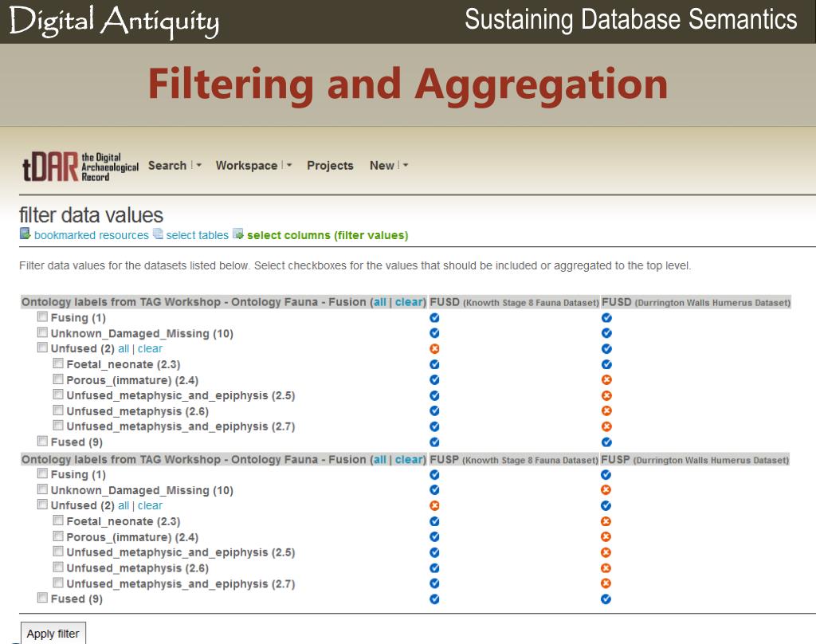Screen dimensions: 816x644
Task: Click 'clear' beside Unfused (2) in FUSP section
Action: (150, 505)
